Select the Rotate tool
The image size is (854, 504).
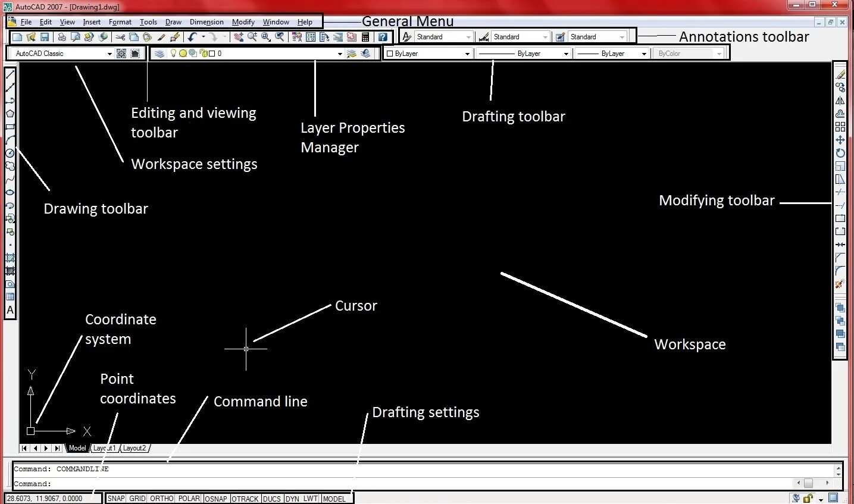click(x=840, y=153)
